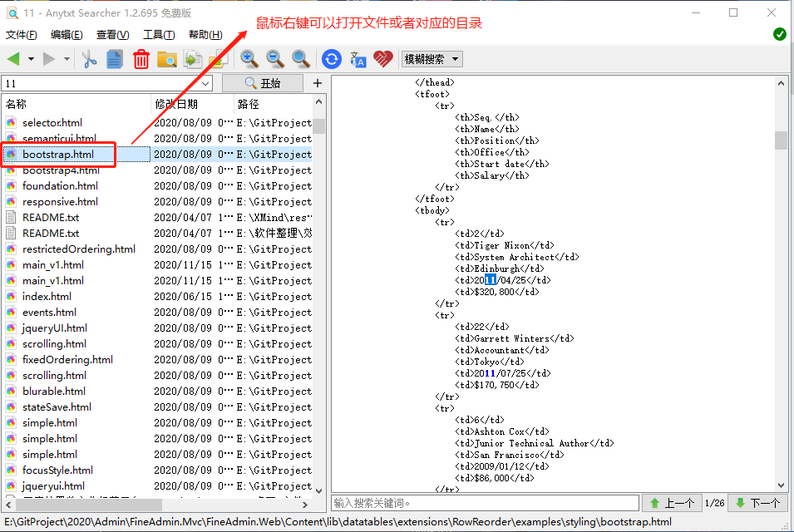Viewport: 794px width, 532px height.
Task: Click the preview pane vertical scrollbar thumb
Action: tap(781, 140)
